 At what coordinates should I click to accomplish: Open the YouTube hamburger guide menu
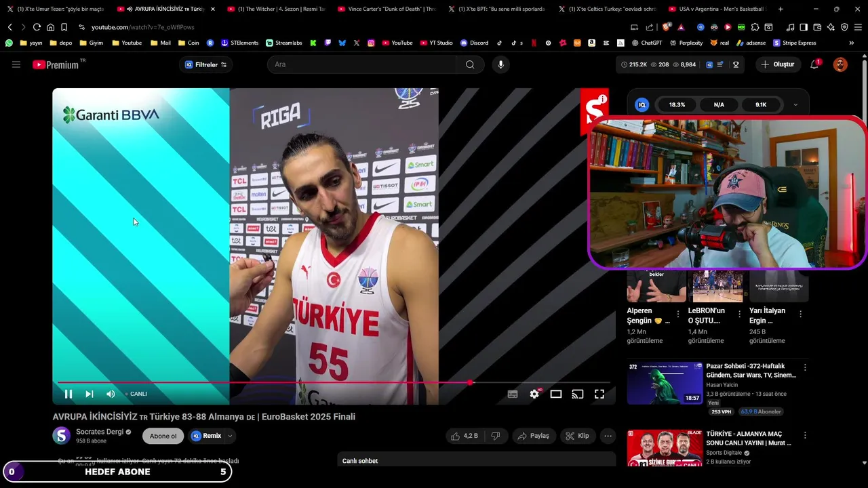point(16,64)
